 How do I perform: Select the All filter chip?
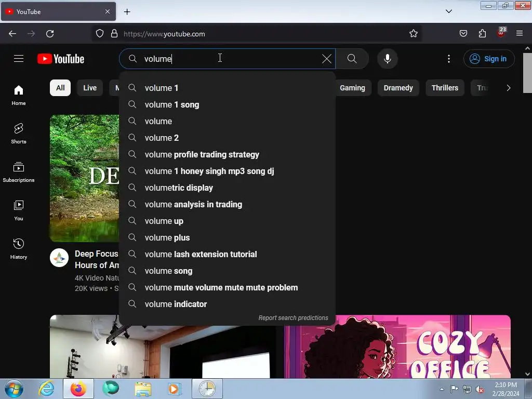60,88
